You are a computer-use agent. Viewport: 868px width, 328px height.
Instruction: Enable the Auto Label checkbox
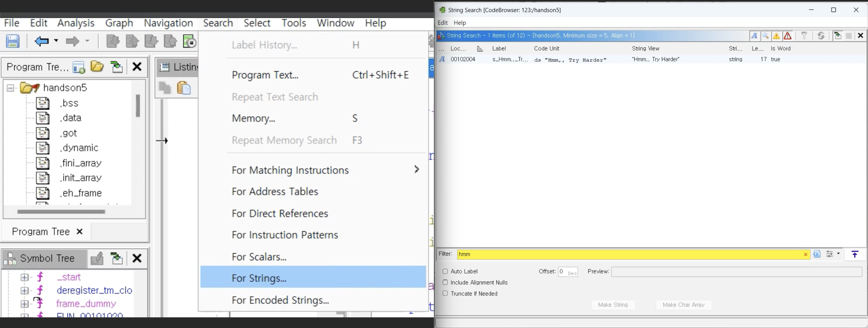(x=445, y=271)
